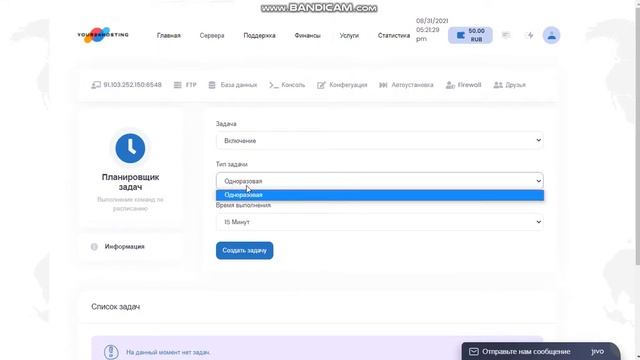The width and height of the screenshot is (640, 360).
Task: Click the friends people icon
Action: point(498,85)
